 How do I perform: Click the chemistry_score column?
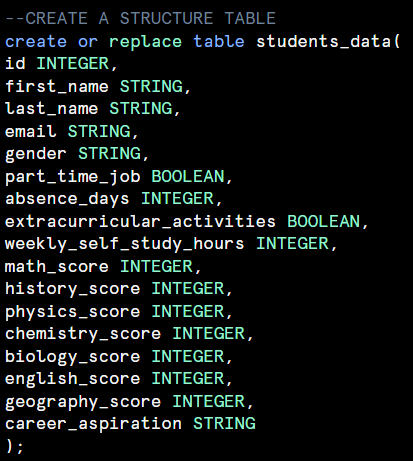click(83, 334)
